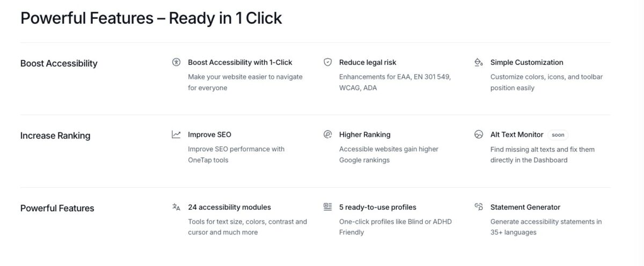Viewport: 644px width, 266px height.
Task: Select the Boost Accessibility section label
Action: click(59, 63)
